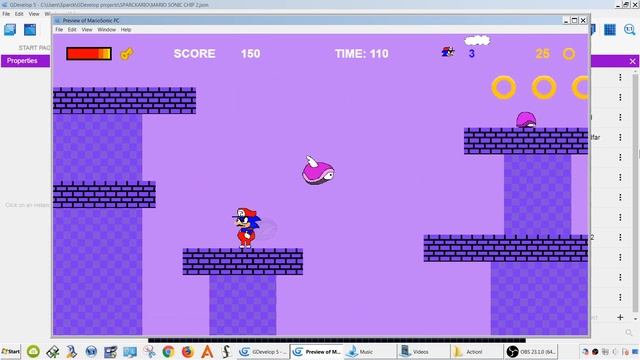The image size is (640, 360).
Task: Click the small ring counter icon beside 25
Action: tap(569, 53)
